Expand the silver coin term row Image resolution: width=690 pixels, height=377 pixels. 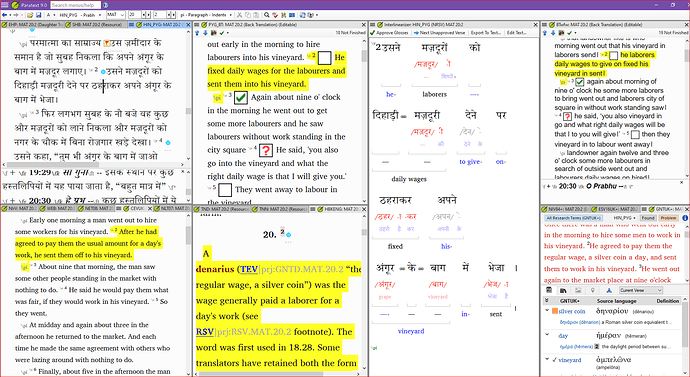[547, 311]
